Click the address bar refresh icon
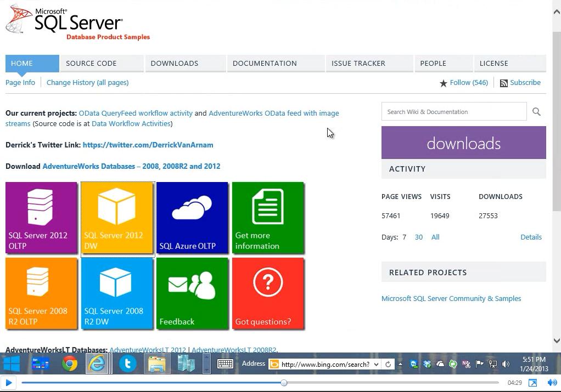The height and width of the screenshot is (392, 561). click(388, 364)
